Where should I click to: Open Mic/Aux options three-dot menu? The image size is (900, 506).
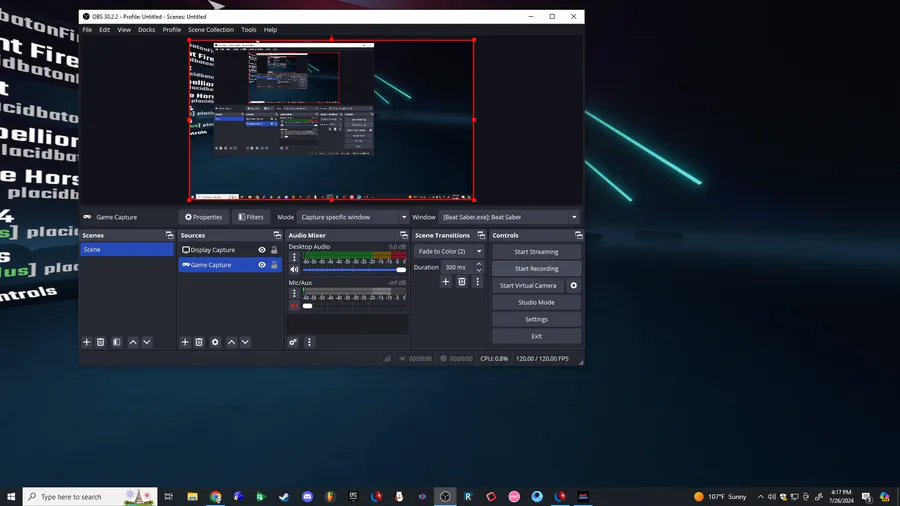click(294, 293)
